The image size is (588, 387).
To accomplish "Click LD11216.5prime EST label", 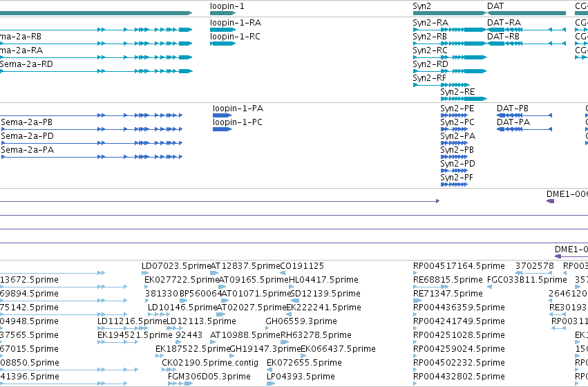I will [131, 321].
